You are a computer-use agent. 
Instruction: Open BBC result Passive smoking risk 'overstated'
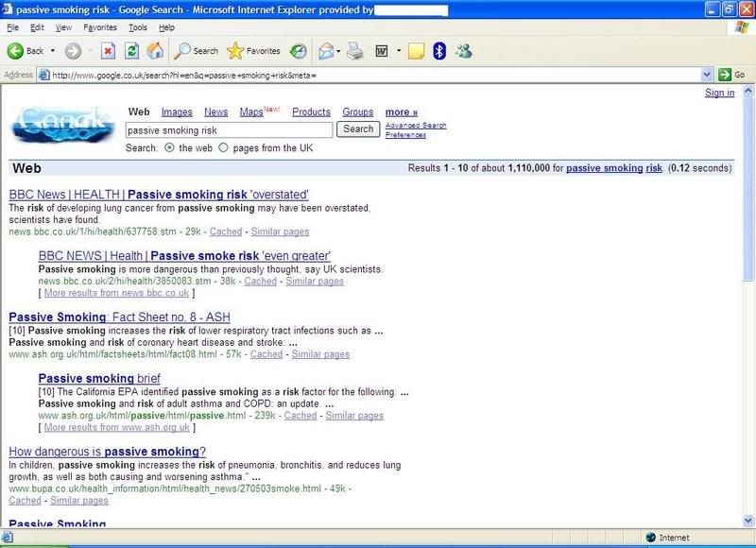point(159,195)
